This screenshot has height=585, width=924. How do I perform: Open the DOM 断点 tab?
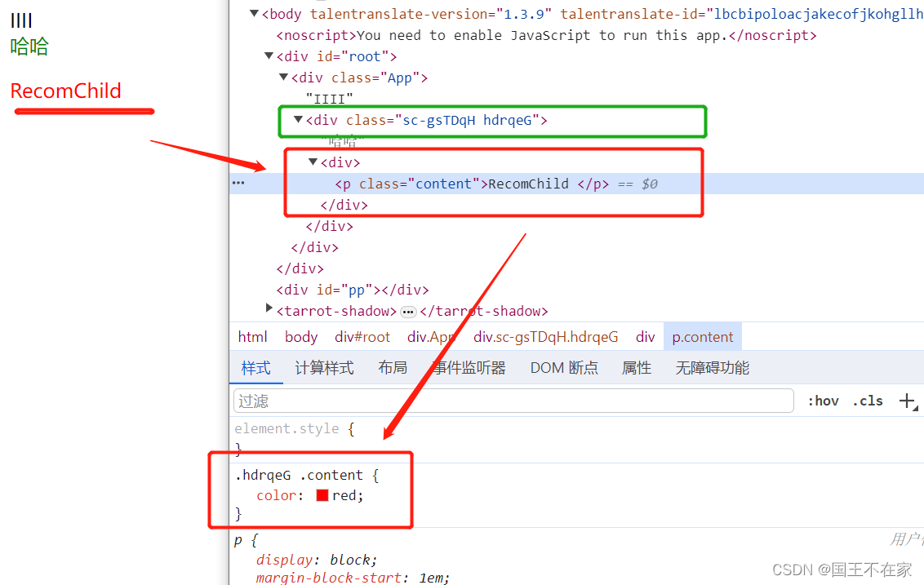pyautogui.click(x=564, y=368)
